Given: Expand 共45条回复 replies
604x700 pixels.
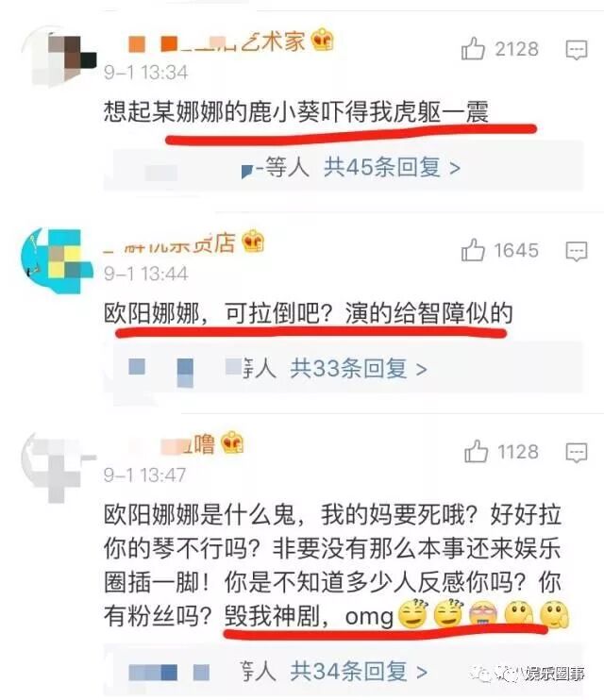Looking at the screenshot, I should [392, 168].
